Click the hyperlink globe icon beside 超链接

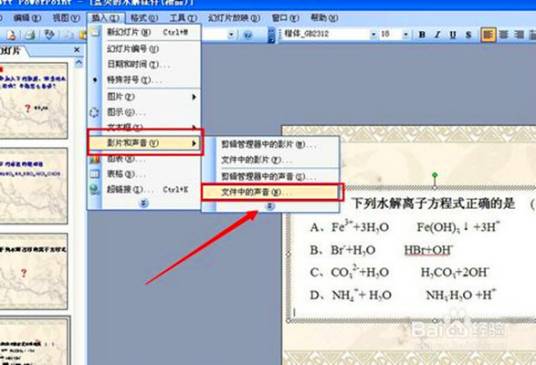95,189
